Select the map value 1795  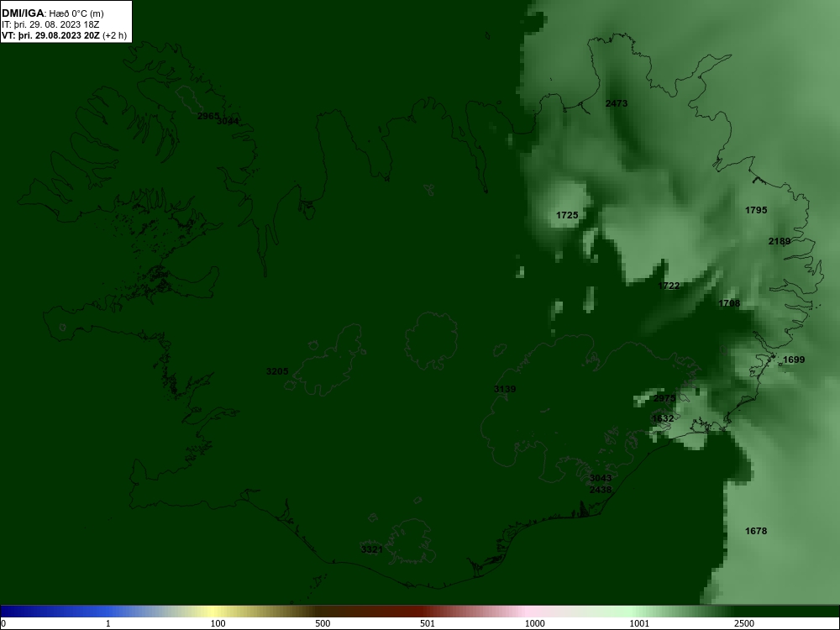[x=756, y=210]
